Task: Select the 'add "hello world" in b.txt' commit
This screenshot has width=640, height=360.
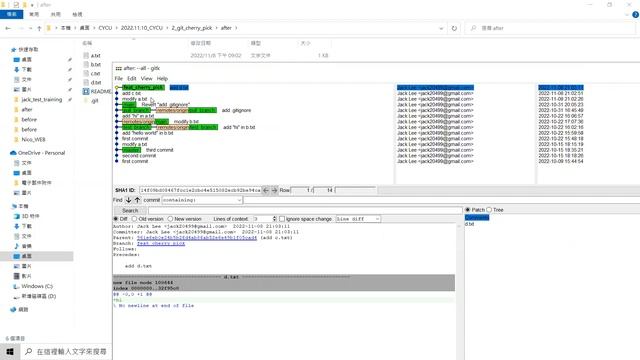Action: click(148, 133)
